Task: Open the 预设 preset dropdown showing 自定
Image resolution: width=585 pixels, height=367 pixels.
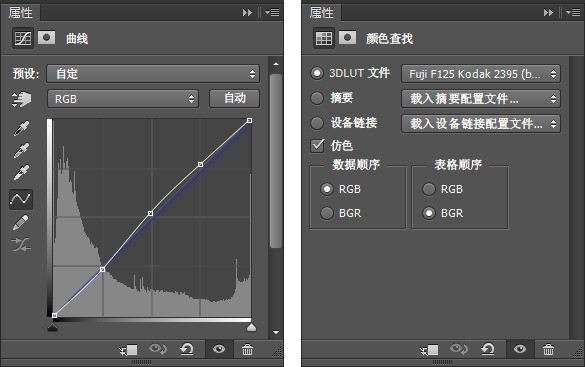Action: tap(153, 74)
